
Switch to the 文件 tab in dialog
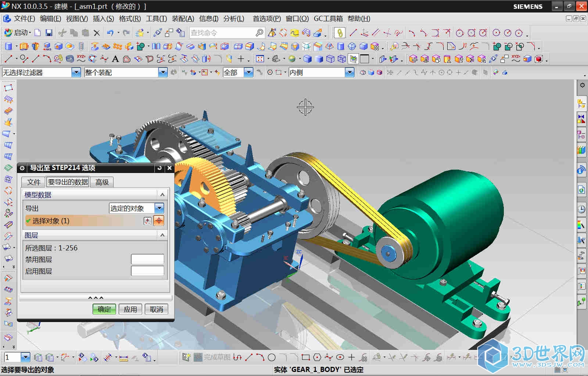pyautogui.click(x=33, y=182)
